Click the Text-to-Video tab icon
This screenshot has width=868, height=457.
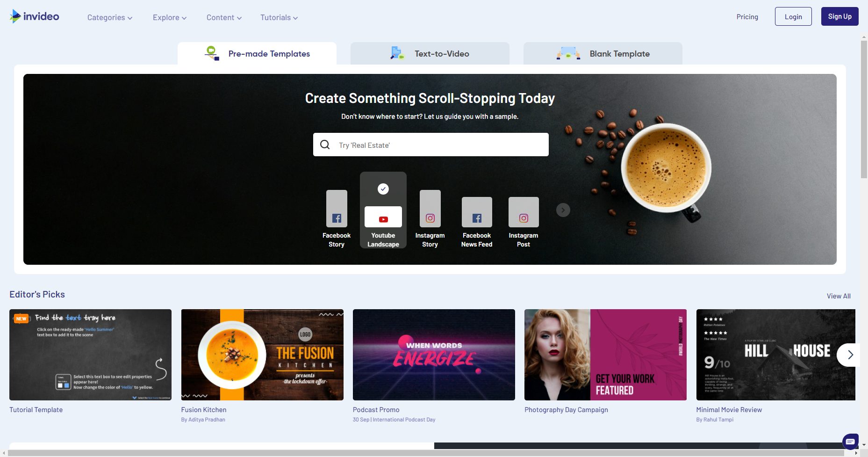tap(397, 53)
